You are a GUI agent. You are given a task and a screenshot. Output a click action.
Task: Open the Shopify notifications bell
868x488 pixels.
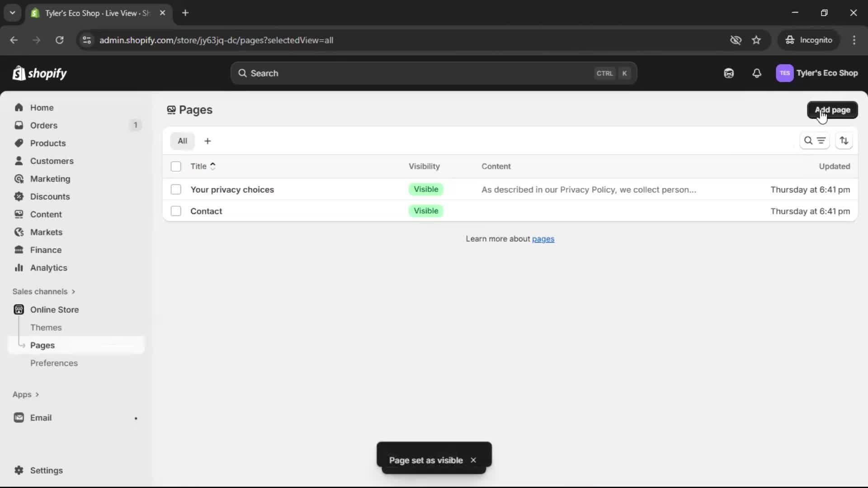(x=757, y=73)
